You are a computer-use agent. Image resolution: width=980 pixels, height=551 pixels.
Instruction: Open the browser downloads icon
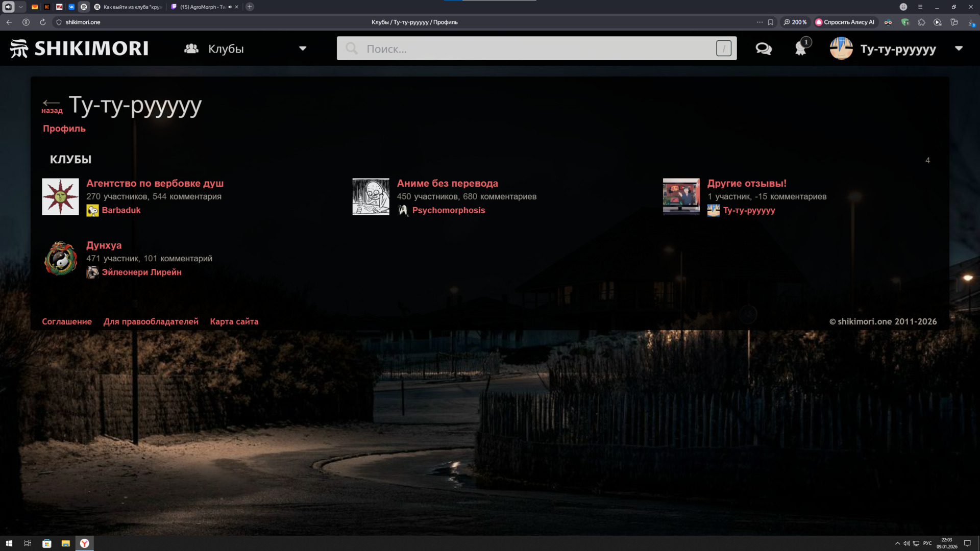pos(970,22)
